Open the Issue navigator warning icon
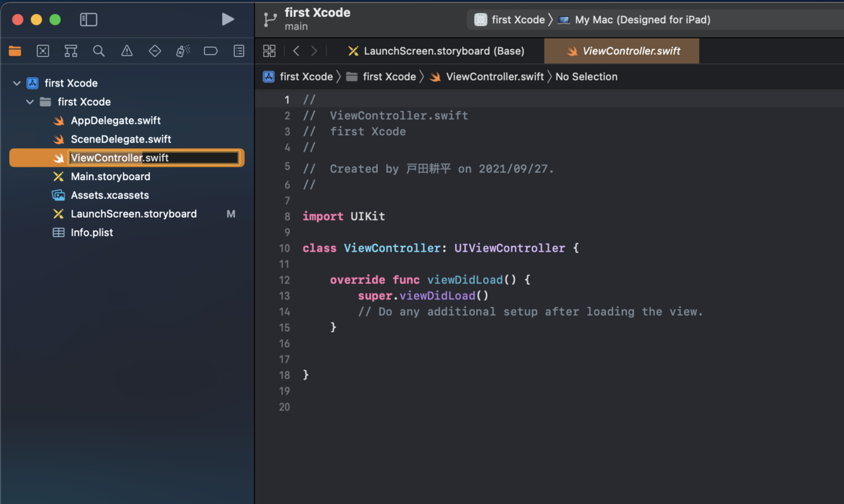 (x=127, y=51)
